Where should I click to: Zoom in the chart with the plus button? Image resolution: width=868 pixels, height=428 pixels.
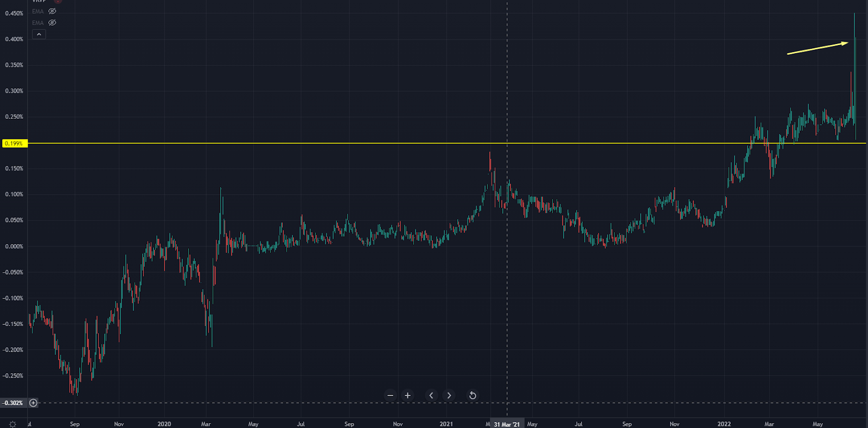(x=407, y=395)
